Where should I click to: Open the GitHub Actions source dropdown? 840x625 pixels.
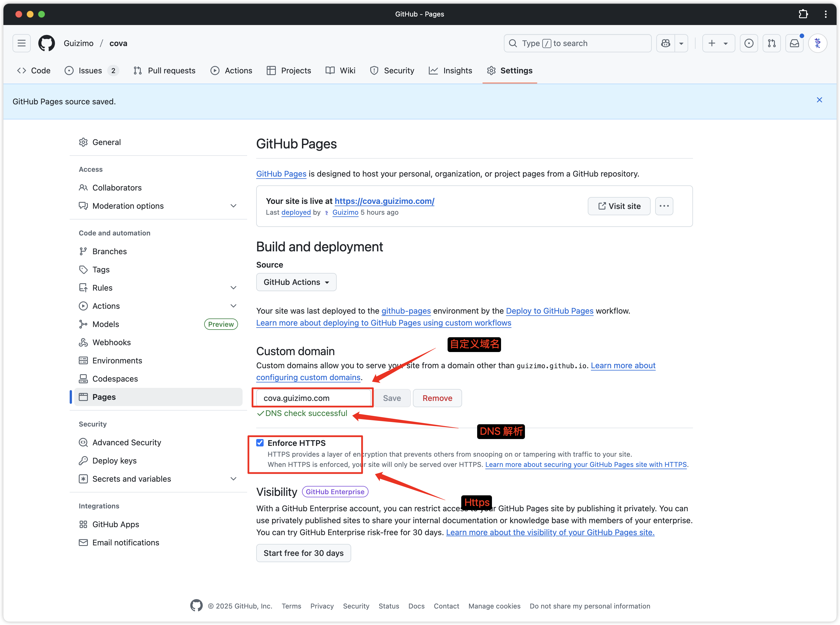[296, 282]
